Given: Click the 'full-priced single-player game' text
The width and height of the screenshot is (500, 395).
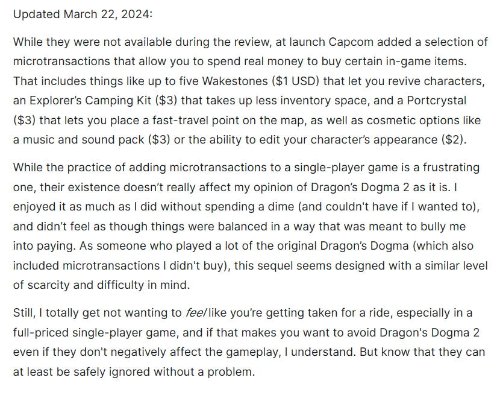Looking at the screenshot, I should coord(94,333).
